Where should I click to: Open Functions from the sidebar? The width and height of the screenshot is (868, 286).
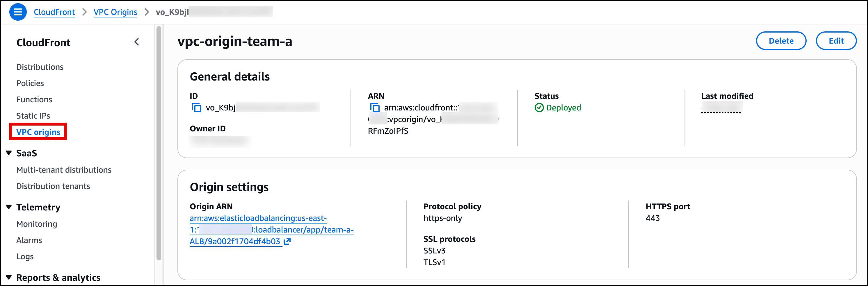pos(34,99)
